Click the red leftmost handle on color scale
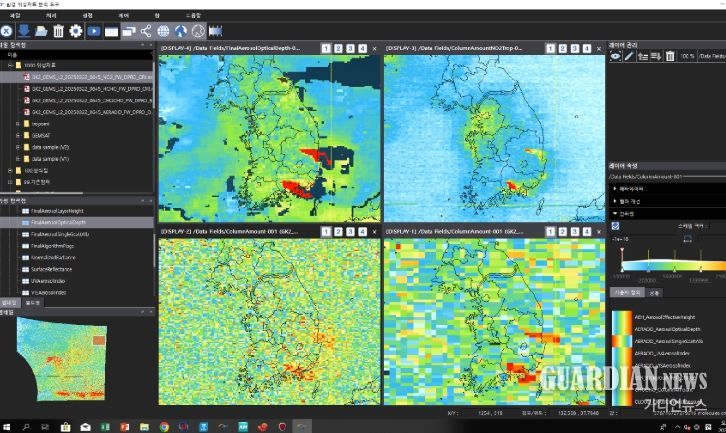Screen dimensions: 726x433 (x=622, y=251)
